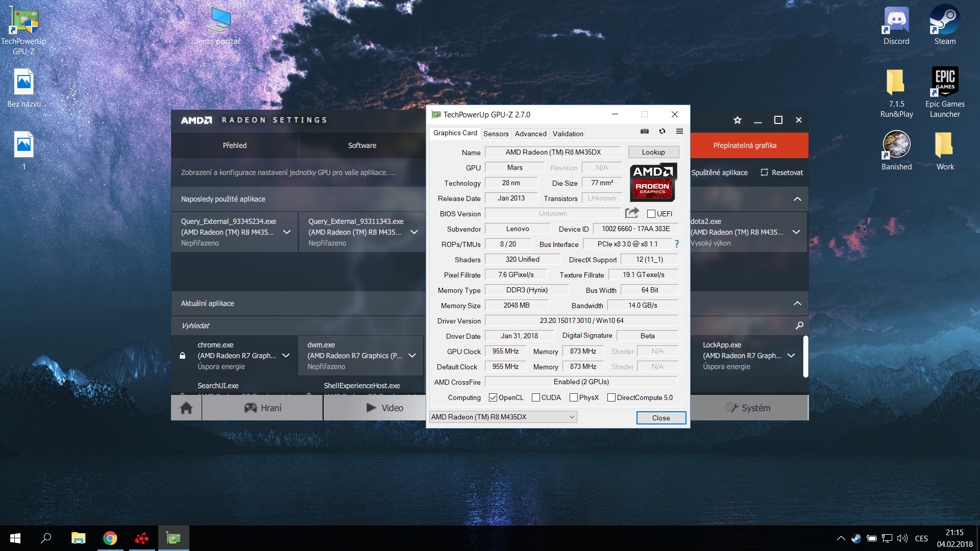980x551 pixels.
Task: Click the GPU-Z screenshot camera icon
Action: (x=645, y=132)
